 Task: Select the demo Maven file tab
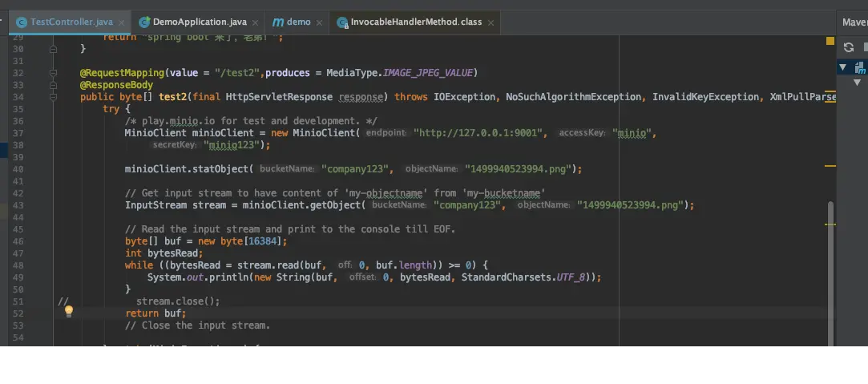[x=298, y=22]
